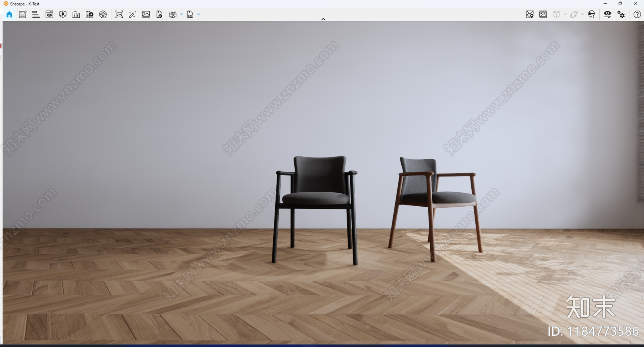Screen dimensions: 644x347
Task: Expand the 360 panorama dropdown arrow
Action: coord(181,14)
